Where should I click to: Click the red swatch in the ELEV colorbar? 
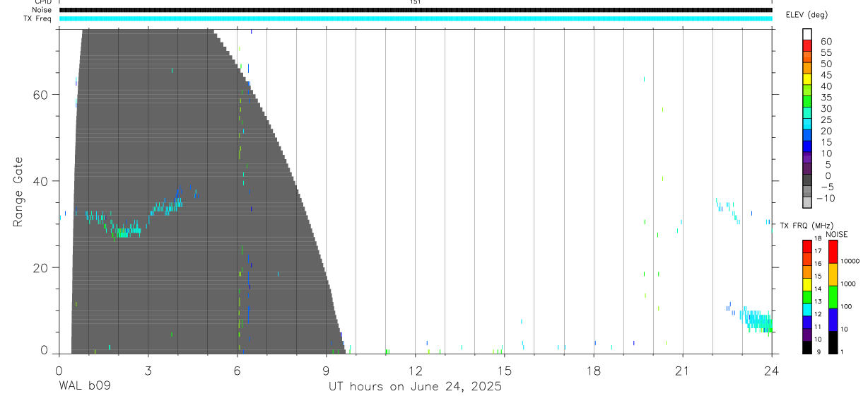point(807,45)
